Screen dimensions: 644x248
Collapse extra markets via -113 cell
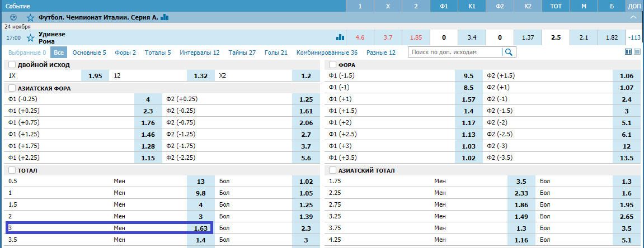point(634,38)
